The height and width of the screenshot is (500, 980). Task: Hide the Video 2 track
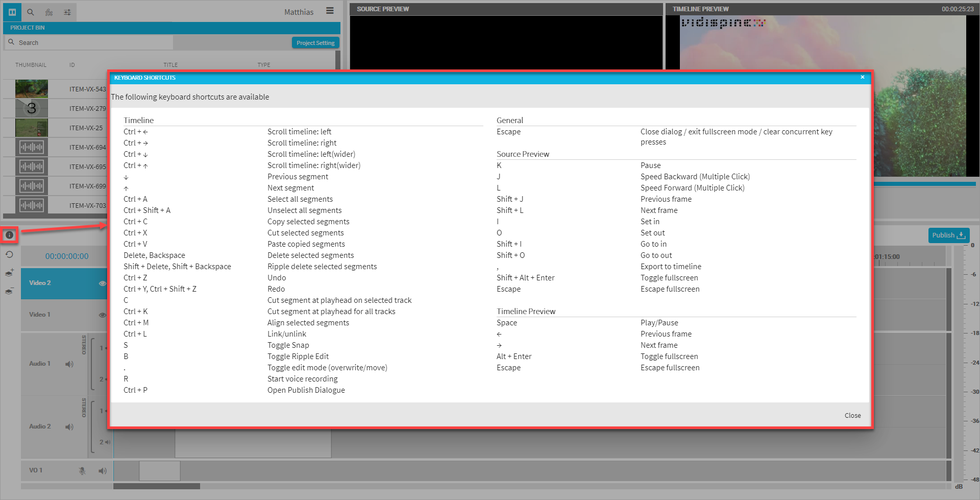click(102, 283)
